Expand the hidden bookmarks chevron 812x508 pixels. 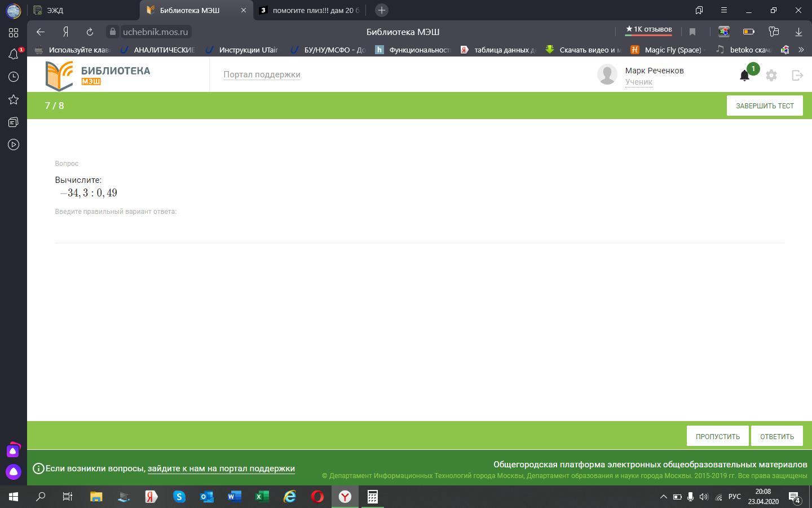click(x=801, y=50)
